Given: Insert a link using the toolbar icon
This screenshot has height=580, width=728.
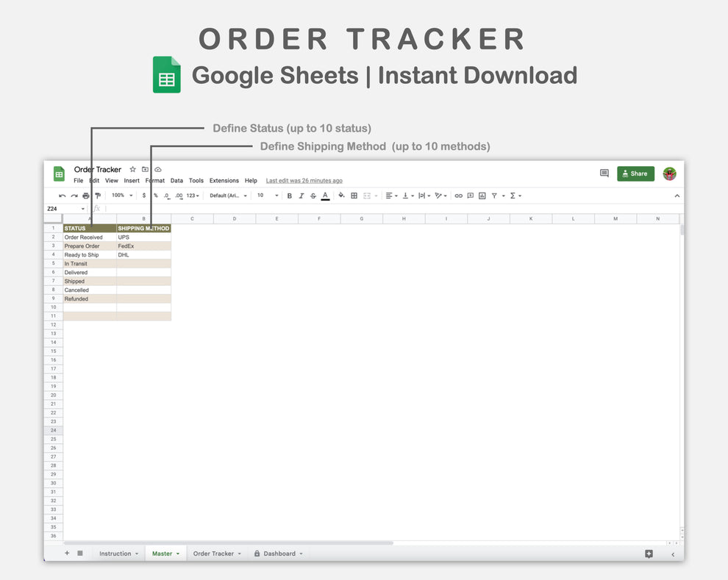Looking at the screenshot, I should pyautogui.click(x=458, y=196).
